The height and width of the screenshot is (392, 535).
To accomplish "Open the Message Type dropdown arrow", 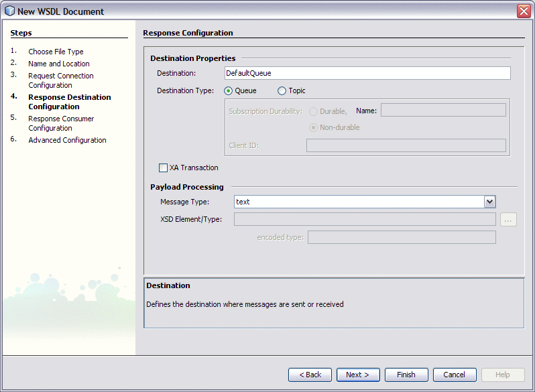I will click(x=489, y=202).
